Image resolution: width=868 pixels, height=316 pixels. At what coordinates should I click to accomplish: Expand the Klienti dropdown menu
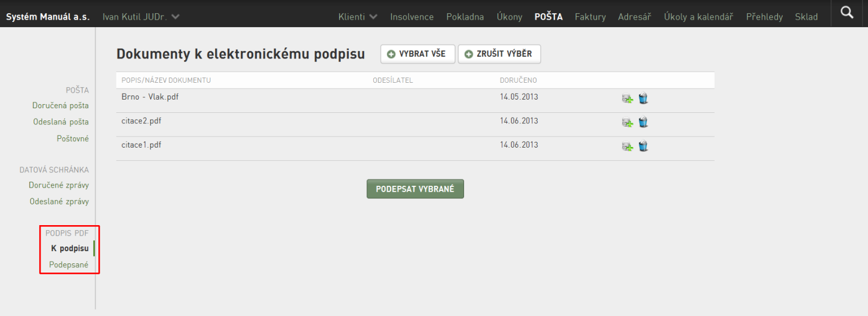click(x=358, y=17)
